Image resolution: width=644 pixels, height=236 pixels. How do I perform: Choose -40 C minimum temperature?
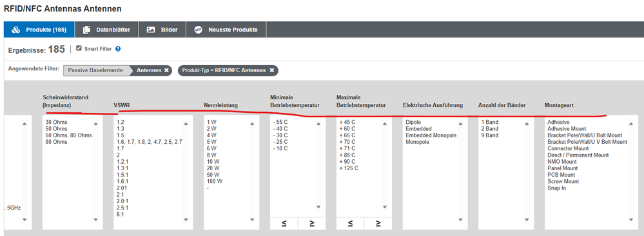click(x=280, y=129)
